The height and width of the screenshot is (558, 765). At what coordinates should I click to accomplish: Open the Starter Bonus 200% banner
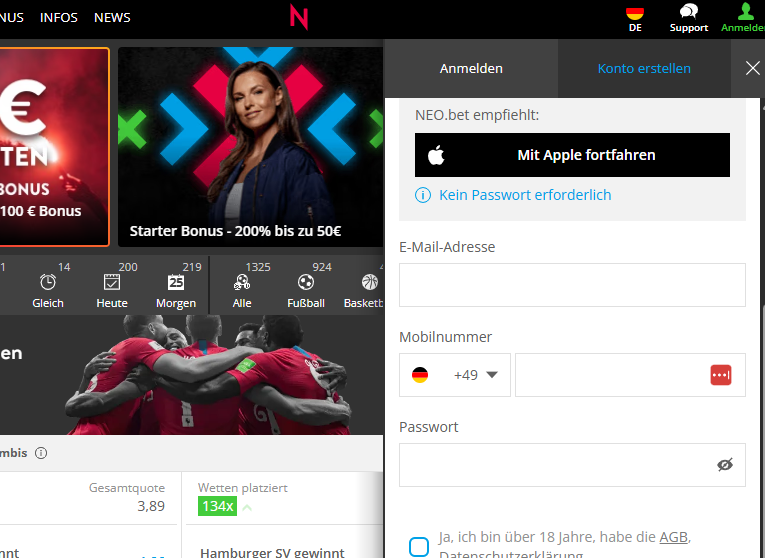250,147
